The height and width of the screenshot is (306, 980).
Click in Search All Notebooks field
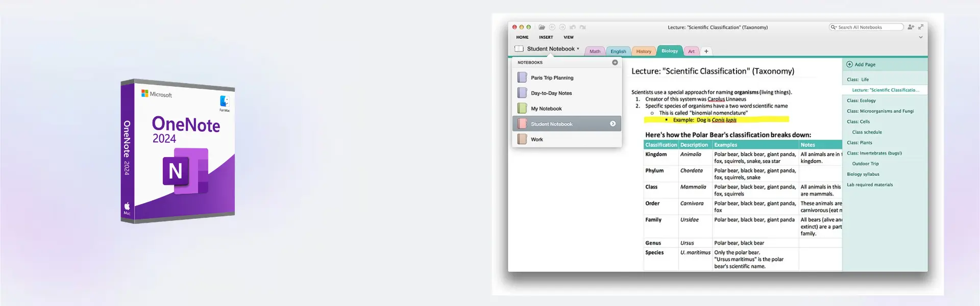[866, 27]
